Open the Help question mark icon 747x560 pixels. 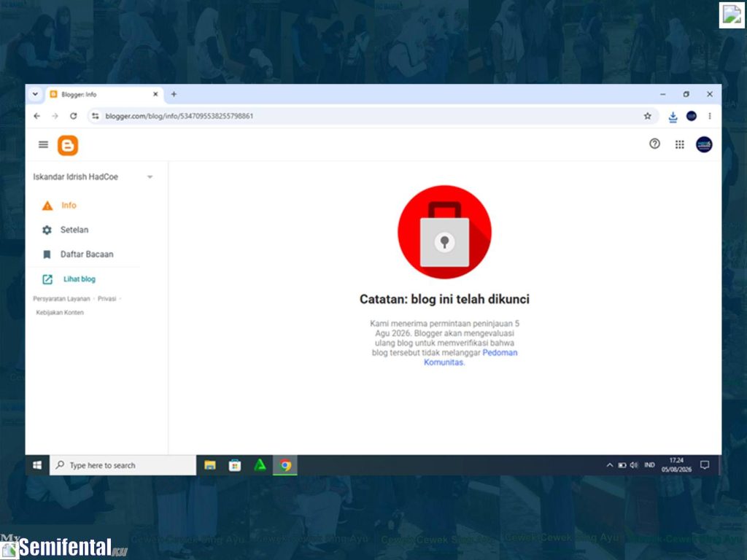(654, 144)
